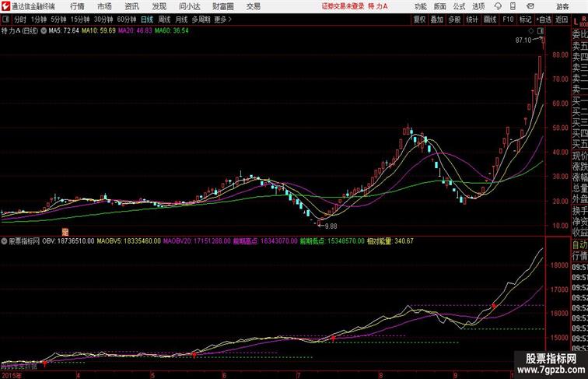Toggle the side panel icon above the chart

(x=541, y=30)
